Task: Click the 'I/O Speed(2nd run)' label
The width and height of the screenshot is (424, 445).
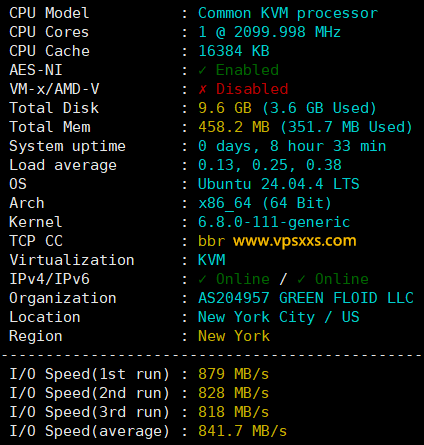Action: click(89, 393)
